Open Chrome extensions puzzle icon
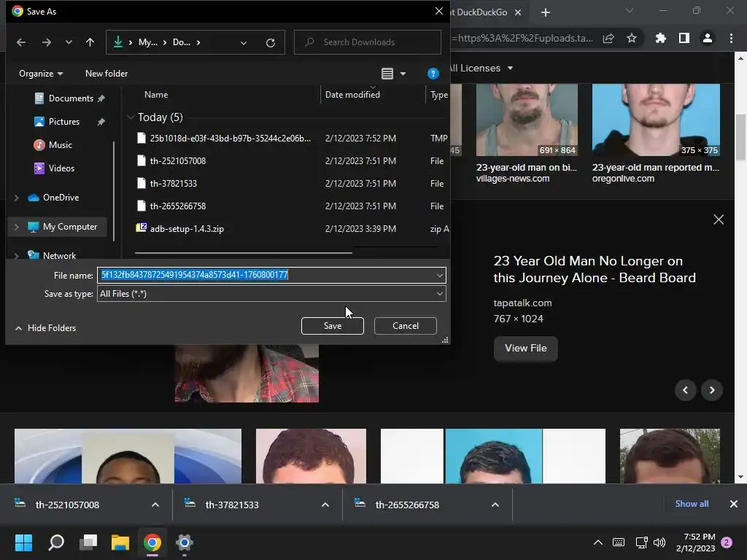 [660, 38]
